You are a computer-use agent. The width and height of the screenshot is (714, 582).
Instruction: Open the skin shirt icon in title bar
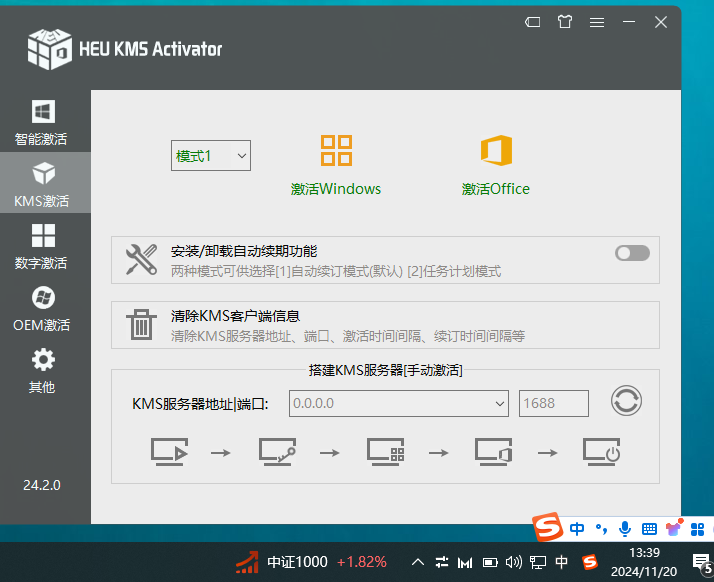565,21
